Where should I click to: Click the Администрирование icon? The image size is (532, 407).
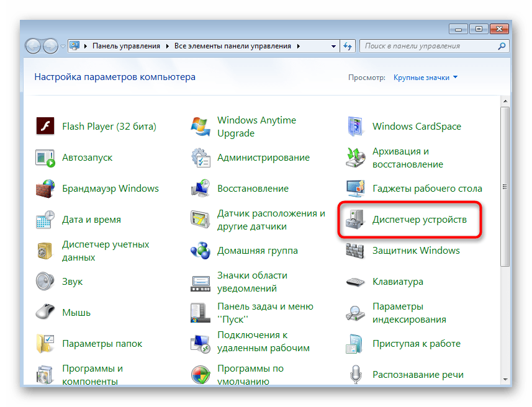coord(201,158)
